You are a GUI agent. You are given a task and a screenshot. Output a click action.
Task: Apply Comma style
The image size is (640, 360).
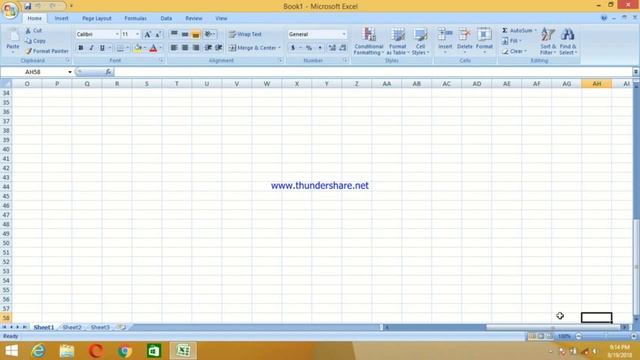pyautogui.click(x=320, y=48)
